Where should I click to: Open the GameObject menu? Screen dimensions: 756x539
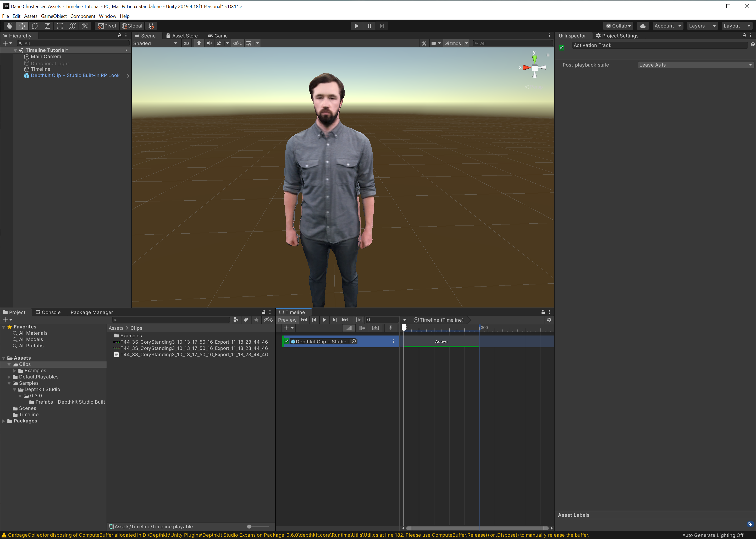(54, 16)
